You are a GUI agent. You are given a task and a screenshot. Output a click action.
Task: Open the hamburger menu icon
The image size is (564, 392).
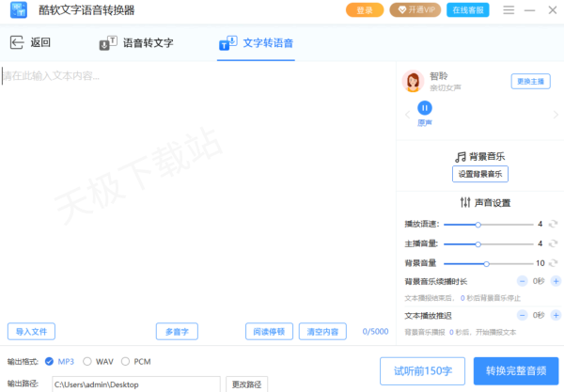click(509, 10)
